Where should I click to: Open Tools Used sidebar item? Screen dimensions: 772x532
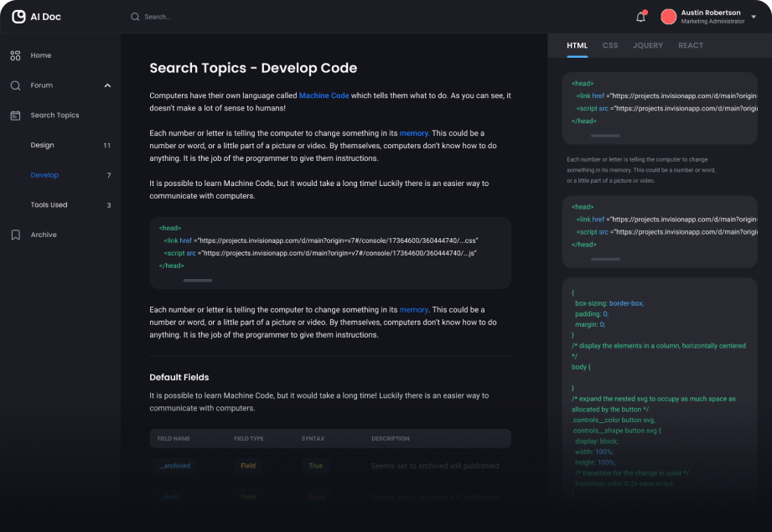pyautogui.click(x=49, y=205)
